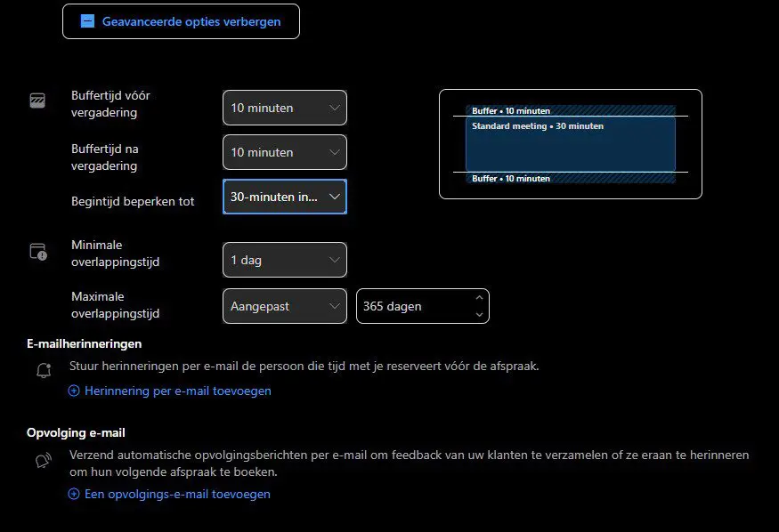
Task: Open the Buffertijd vóór vergadering dropdown
Action: pos(284,108)
